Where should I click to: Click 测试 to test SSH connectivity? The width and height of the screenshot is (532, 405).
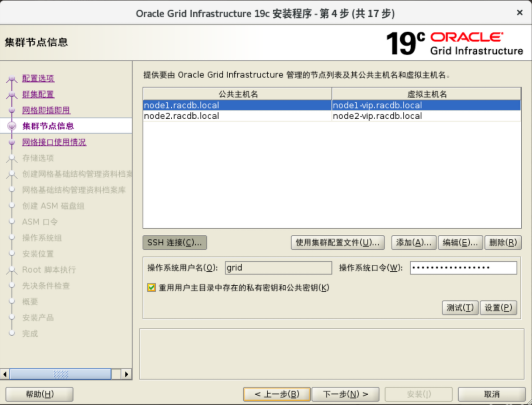click(x=459, y=308)
